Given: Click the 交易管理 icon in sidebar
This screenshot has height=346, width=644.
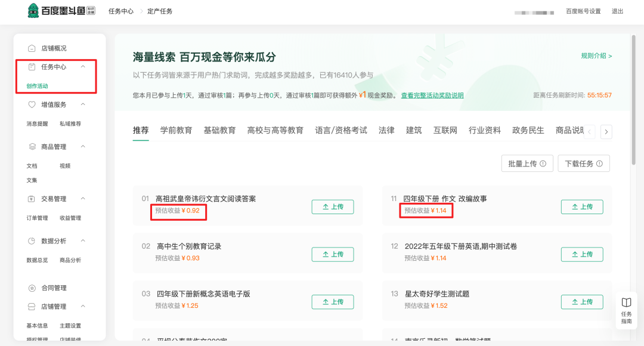Looking at the screenshot, I should coord(32,199).
